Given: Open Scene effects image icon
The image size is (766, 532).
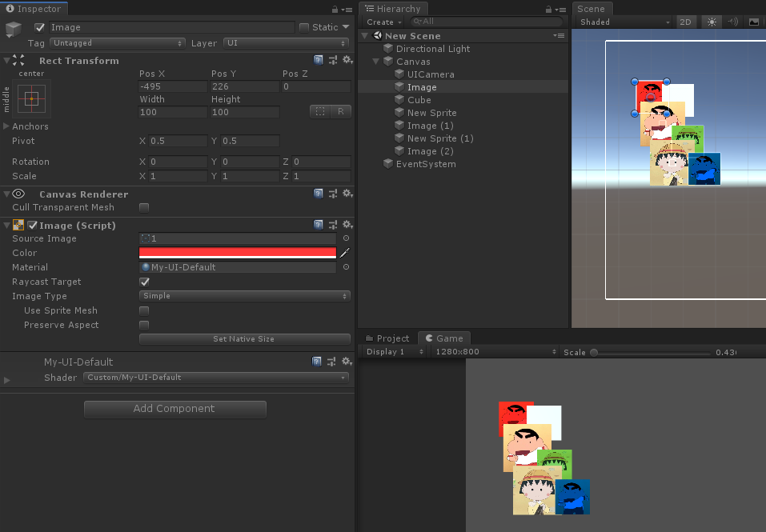Looking at the screenshot, I should coord(754,22).
